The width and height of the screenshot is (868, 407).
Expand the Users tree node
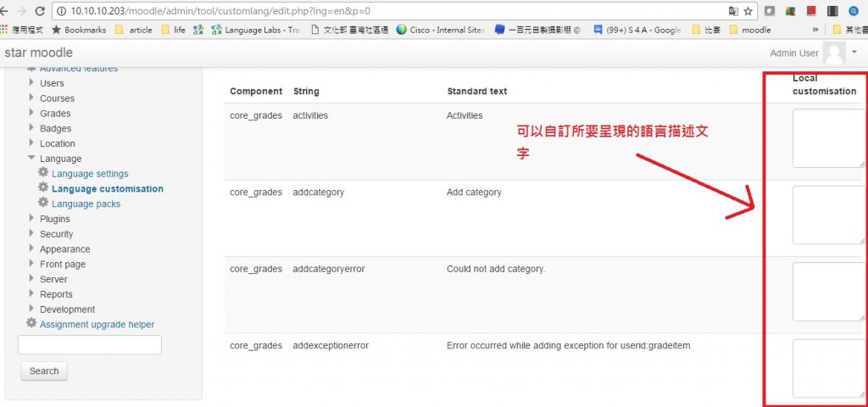pyautogui.click(x=31, y=82)
